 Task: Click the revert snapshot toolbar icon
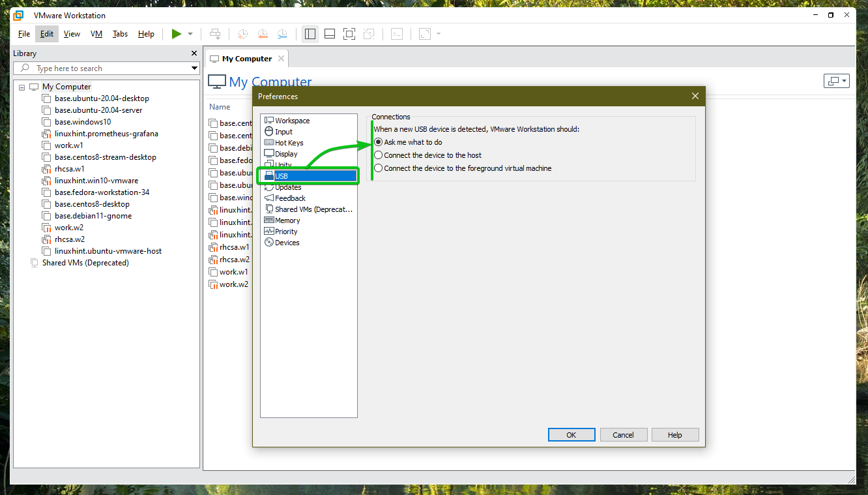[263, 33]
